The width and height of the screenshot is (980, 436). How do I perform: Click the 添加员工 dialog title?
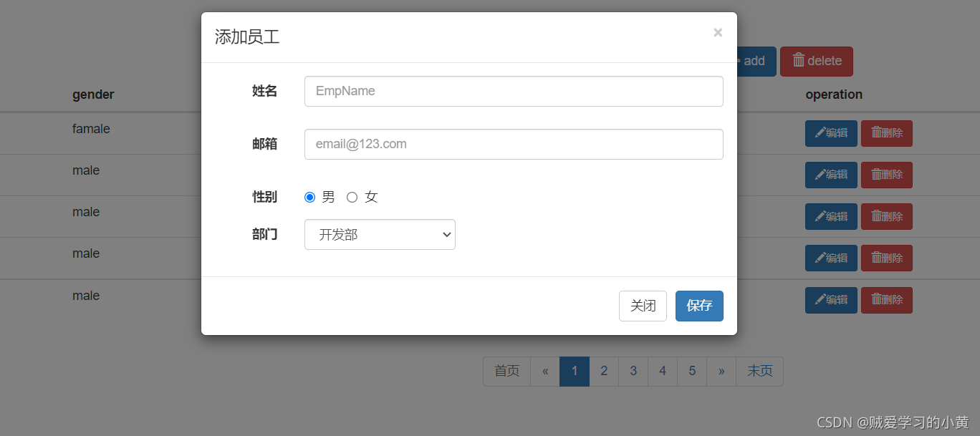coord(247,37)
